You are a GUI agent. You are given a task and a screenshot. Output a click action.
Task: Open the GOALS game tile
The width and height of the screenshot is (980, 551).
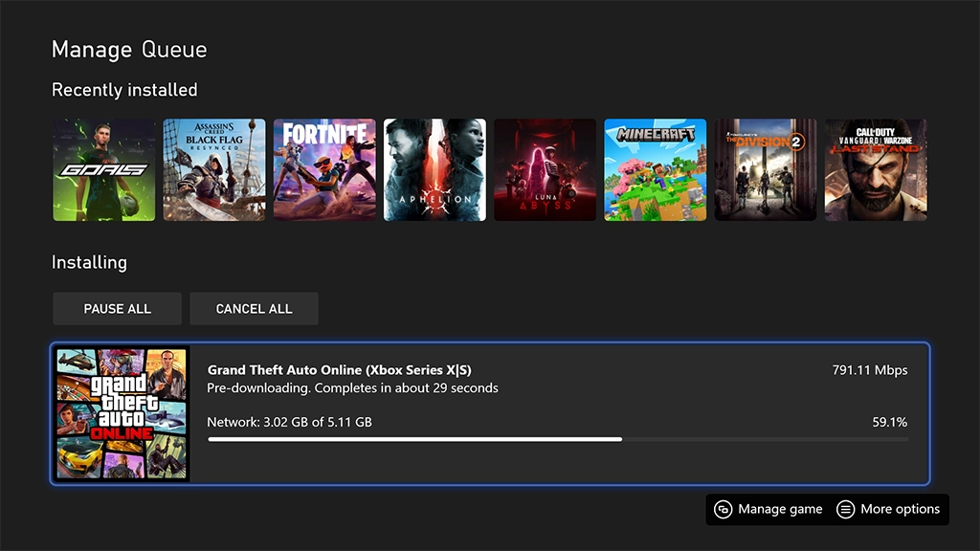(x=103, y=170)
